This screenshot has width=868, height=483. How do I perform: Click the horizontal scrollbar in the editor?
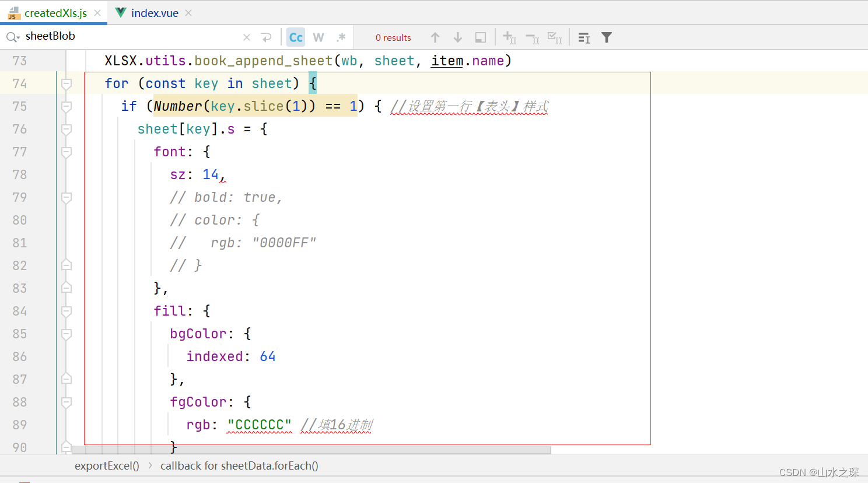pyautogui.click(x=310, y=450)
